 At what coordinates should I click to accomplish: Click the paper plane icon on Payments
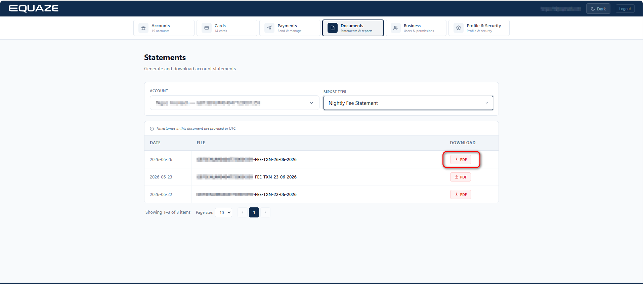pos(269,28)
